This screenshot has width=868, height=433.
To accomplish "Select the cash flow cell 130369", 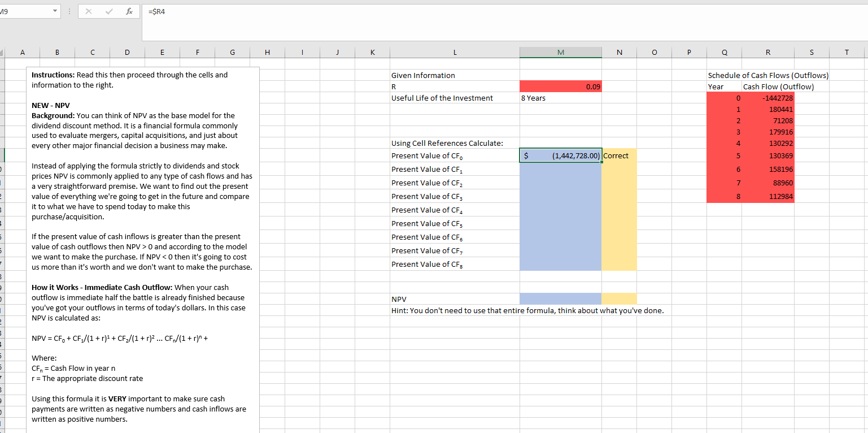I will pyautogui.click(x=768, y=155).
